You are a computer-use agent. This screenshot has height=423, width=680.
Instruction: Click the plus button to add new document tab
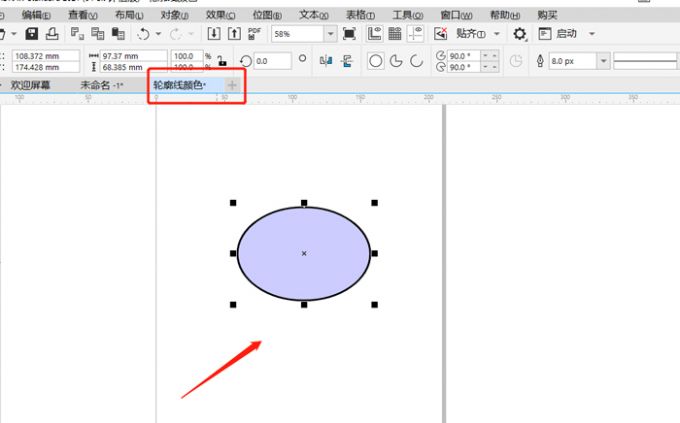pyautogui.click(x=233, y=86)
